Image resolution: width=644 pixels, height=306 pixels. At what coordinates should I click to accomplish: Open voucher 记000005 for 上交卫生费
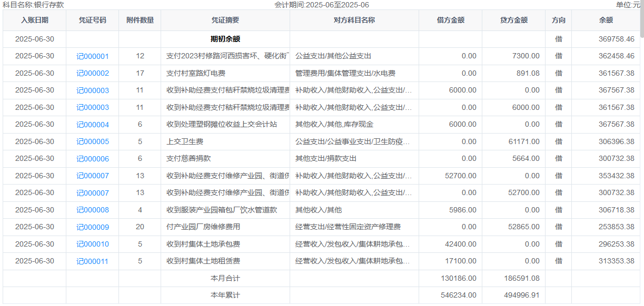point(92,142)
